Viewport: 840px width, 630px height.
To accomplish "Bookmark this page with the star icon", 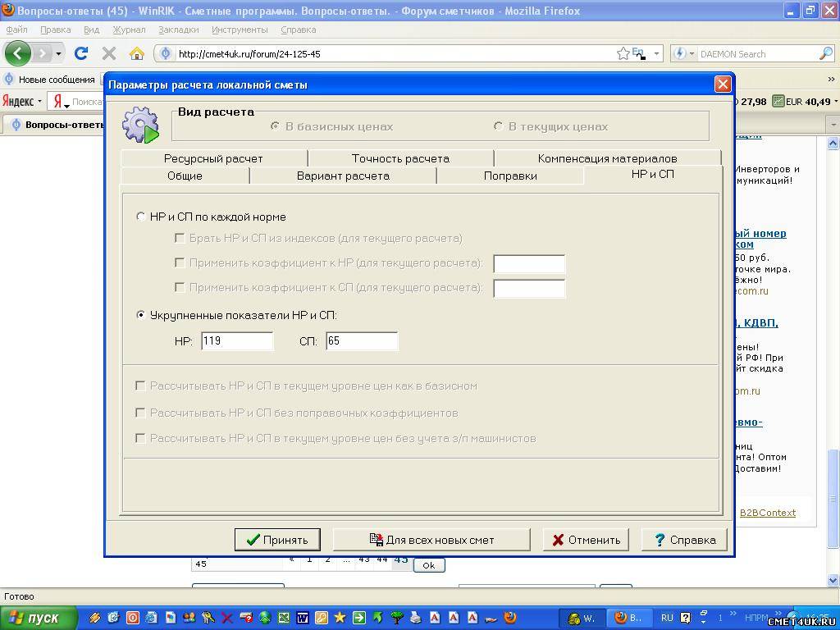I will 623,53.
